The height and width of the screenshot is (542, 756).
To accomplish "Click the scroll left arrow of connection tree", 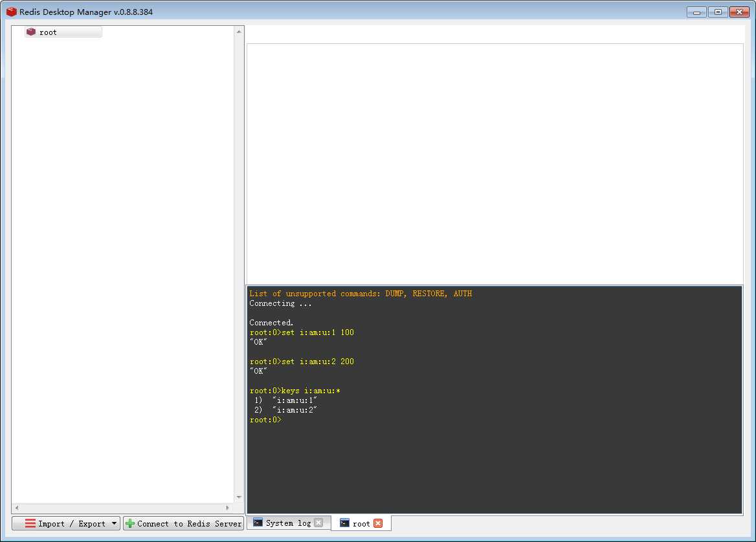I will click(17, 507).
